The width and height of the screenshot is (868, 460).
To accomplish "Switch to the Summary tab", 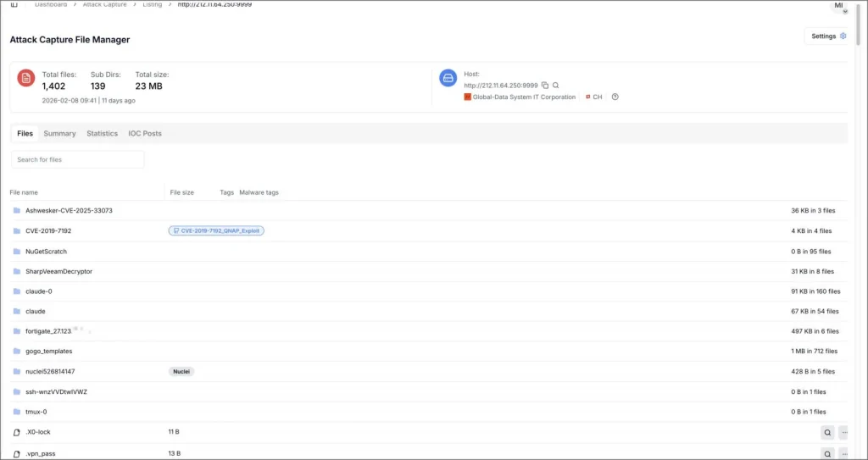I will pos(59,134).
